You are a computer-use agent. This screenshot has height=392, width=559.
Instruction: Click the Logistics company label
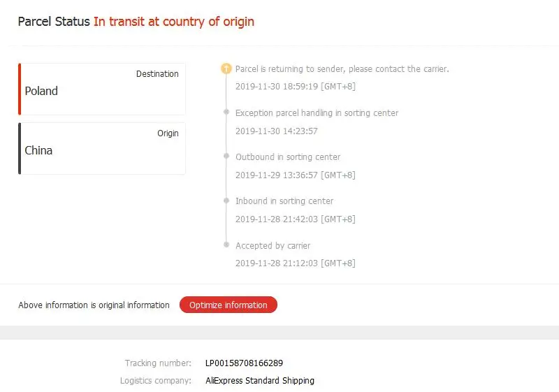(x=155, y=381)
